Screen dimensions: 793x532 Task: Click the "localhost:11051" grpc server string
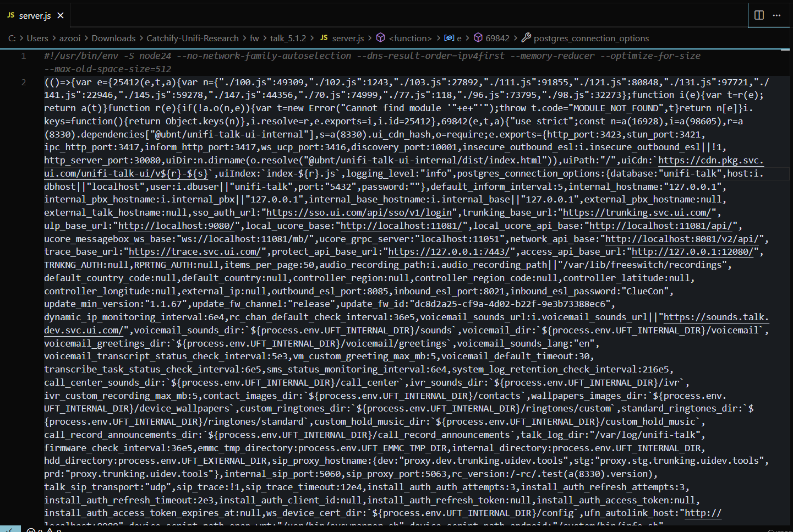(459, 239)
